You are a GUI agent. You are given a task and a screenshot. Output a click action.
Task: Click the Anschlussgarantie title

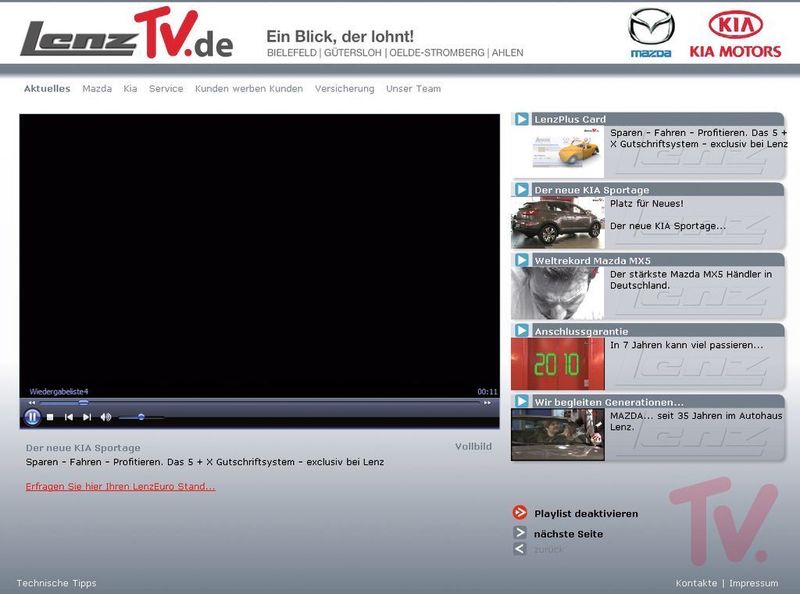[581, 331]
